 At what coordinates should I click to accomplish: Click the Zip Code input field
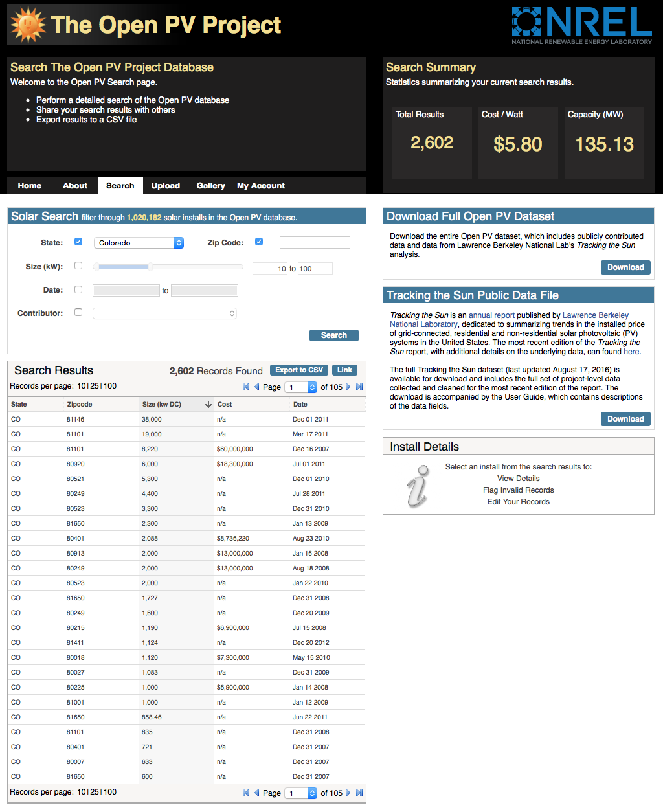coord(315,243)
